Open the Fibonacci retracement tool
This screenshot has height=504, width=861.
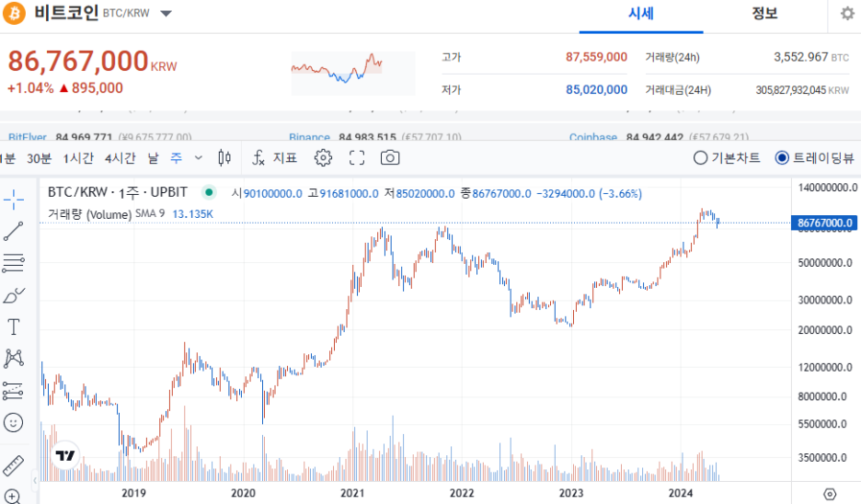(13, 263)
